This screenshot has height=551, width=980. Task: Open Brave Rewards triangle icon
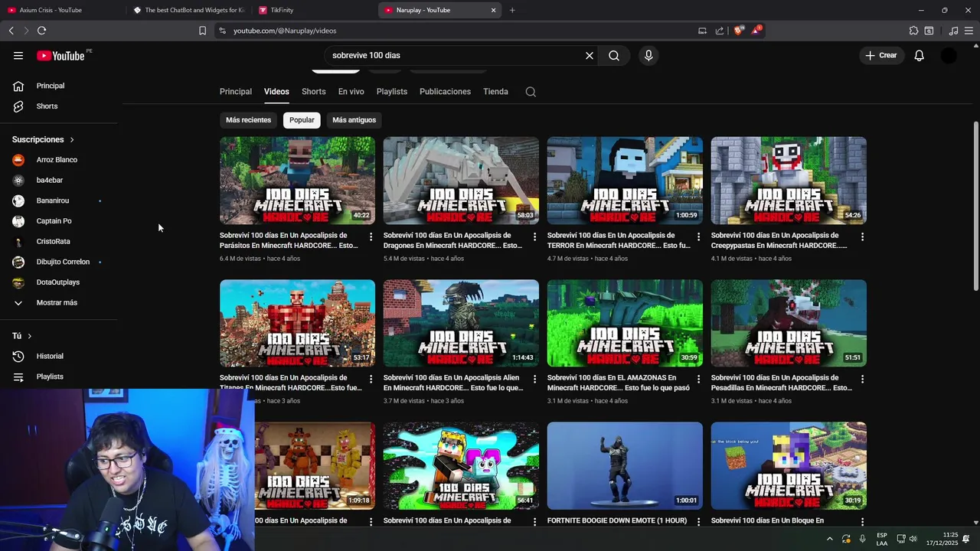pos(756,31)
